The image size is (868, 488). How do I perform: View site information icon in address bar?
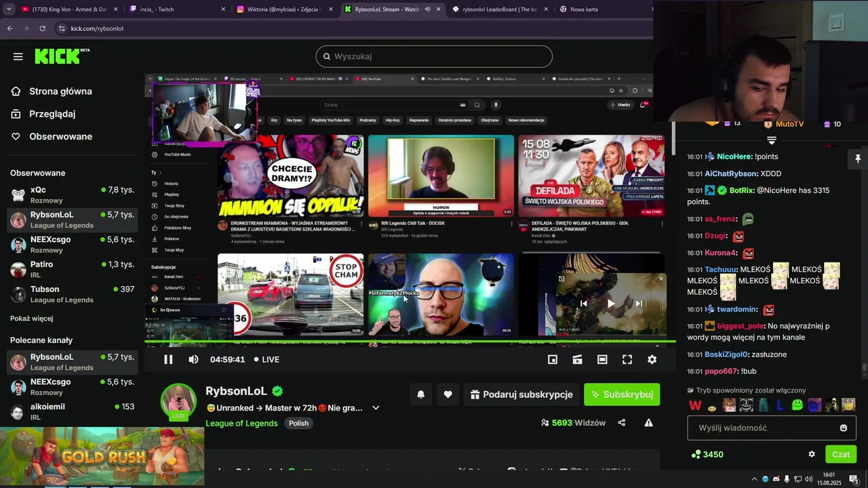62,28
